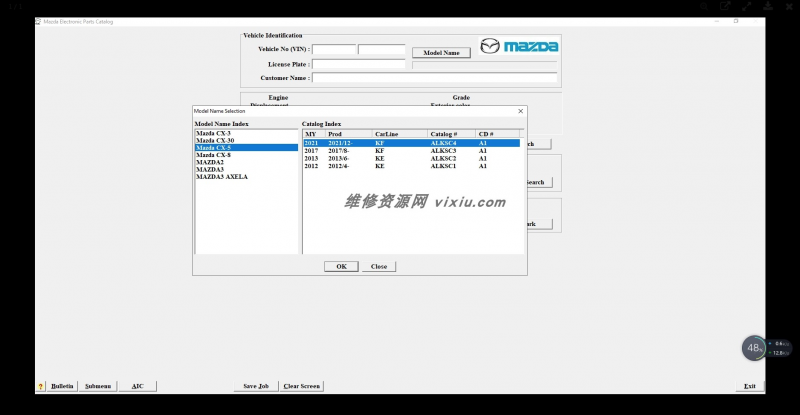
Task: Select MAZDA2 in Model Name Index
Action: [246, 162]
